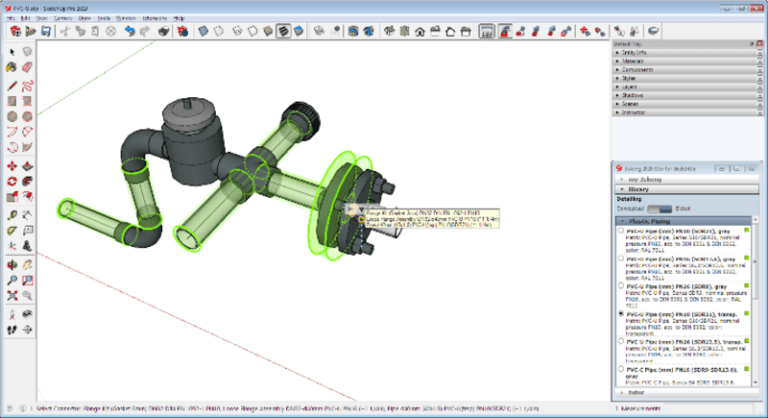The width and height of the screenshot is (768, 418).
Task: Select PVC-U Pipe PN16 (SDR9) gray radio
Action: pos(621,286)
